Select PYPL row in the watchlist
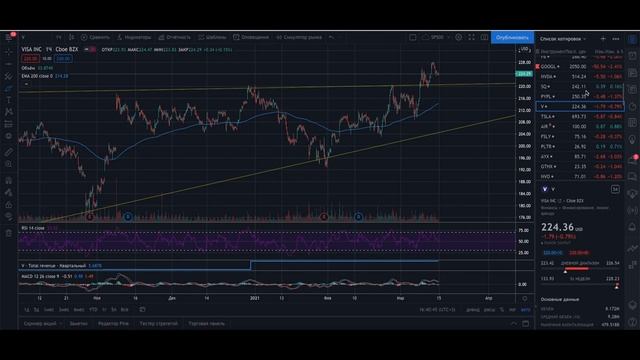The height and width of the screenshot is (360, 640). (x=580, y=97)
